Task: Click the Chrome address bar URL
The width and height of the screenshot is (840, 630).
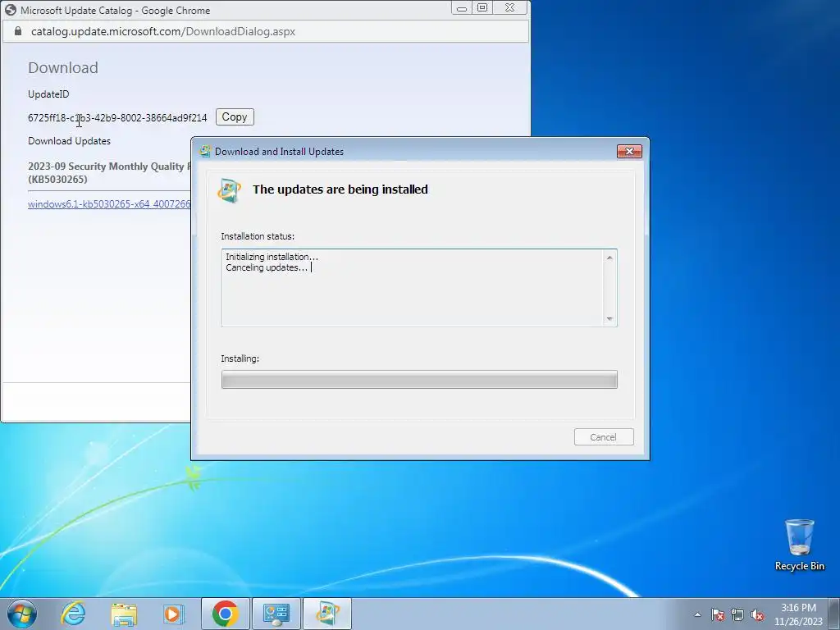Action: 163,32
